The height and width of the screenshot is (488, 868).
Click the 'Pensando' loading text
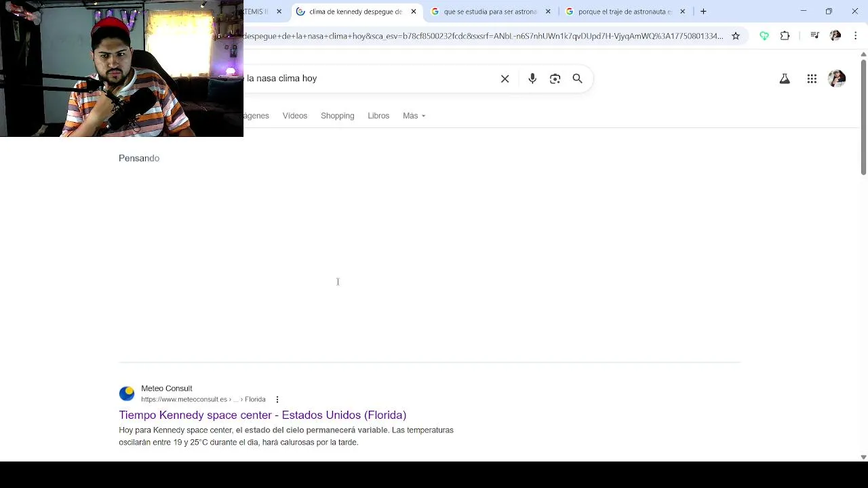point(139,158)
